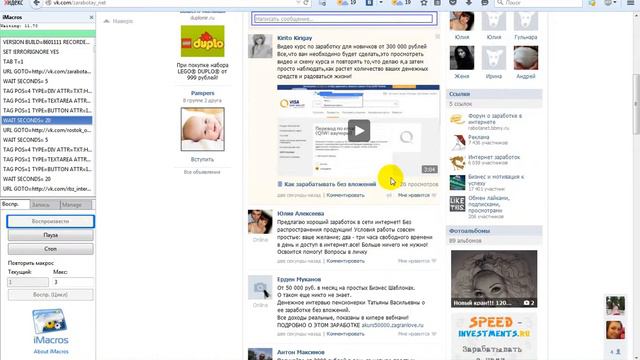640x360 pixels.
Task: Open the Kirito Kirigay profile link
Action: pos(294,38)
